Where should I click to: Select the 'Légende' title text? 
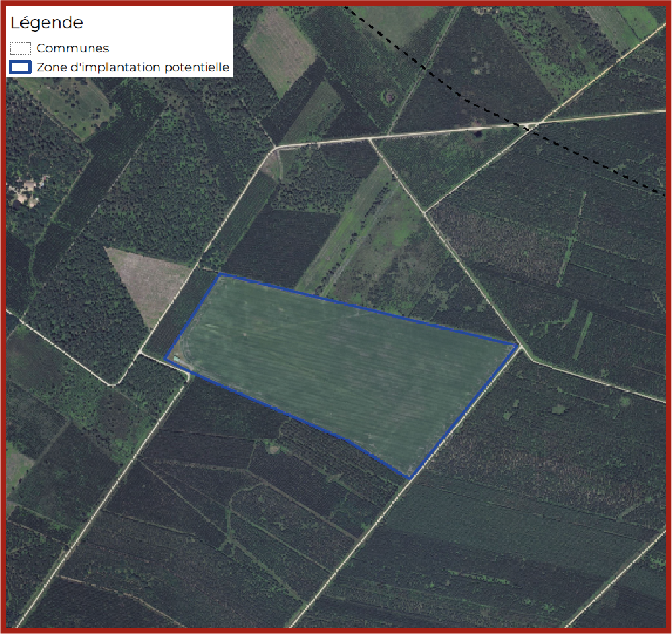[x=46, y=23]
